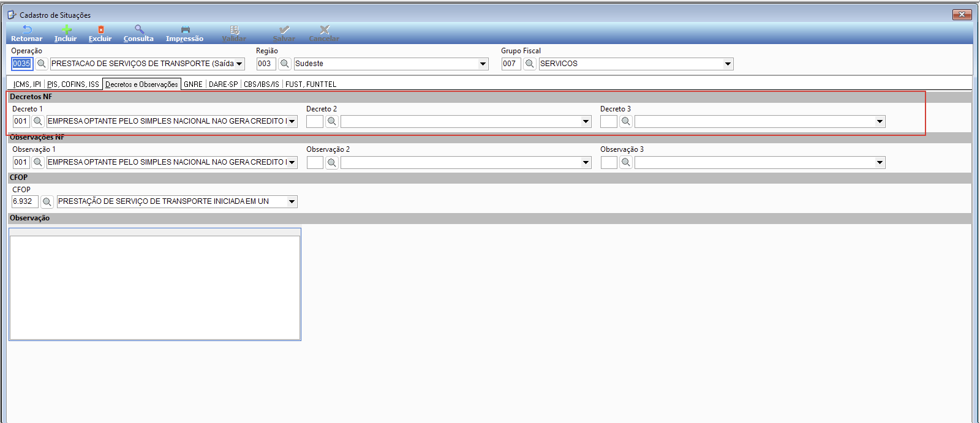Click the Incluir green plus icon
Viewport: 980px width, 423px height.
tap(66, 29)
